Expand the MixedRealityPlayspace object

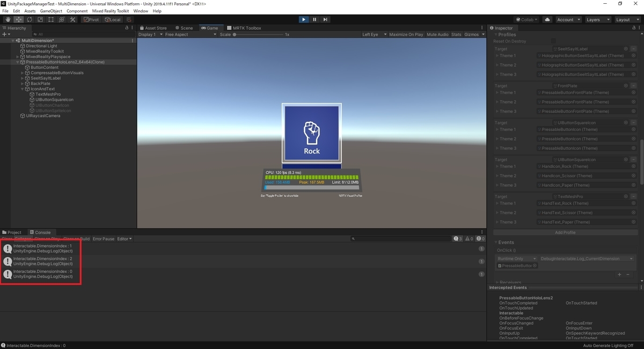(x=18, y=56)
